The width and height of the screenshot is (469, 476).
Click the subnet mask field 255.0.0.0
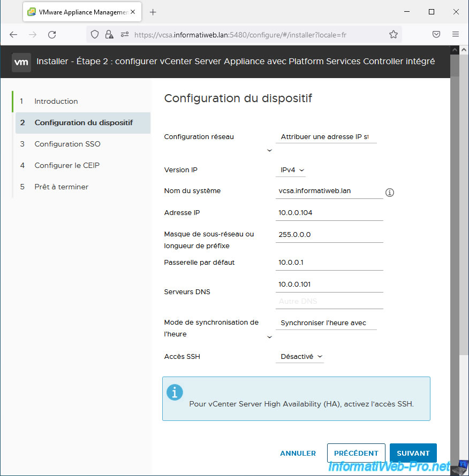click(x=329, y=235)
